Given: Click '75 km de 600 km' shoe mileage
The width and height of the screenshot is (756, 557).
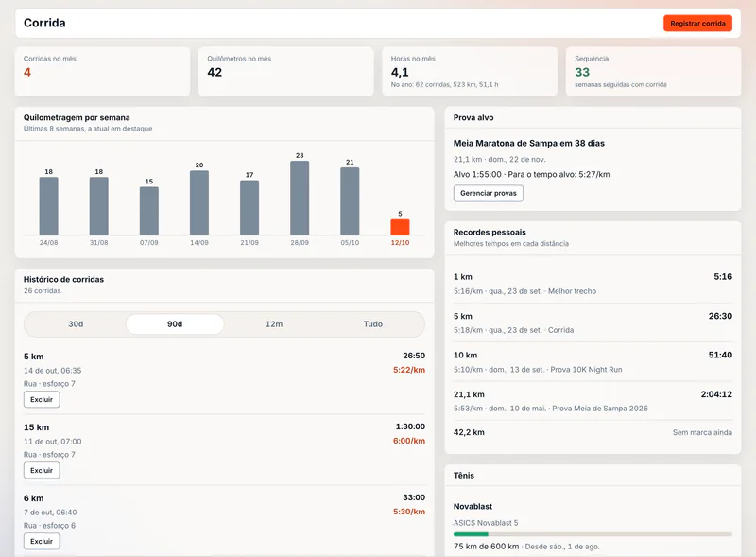Looking at the screenshot, I should [486, 547].
